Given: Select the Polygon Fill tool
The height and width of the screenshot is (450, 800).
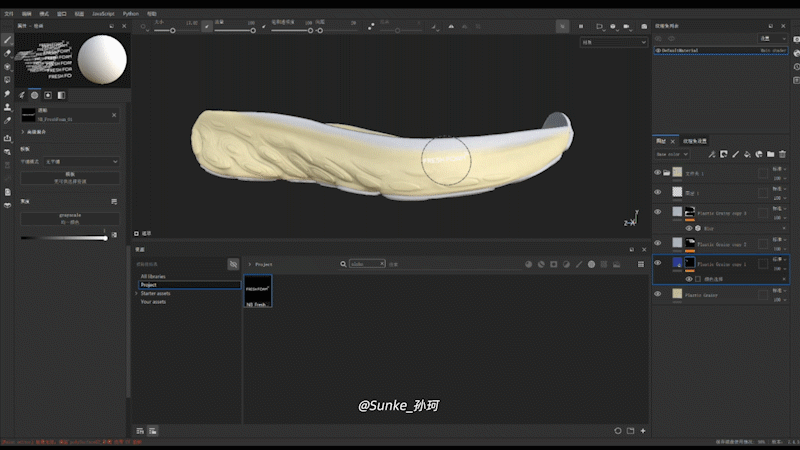Looking at the screenshot, I should [x=7, y=80].
